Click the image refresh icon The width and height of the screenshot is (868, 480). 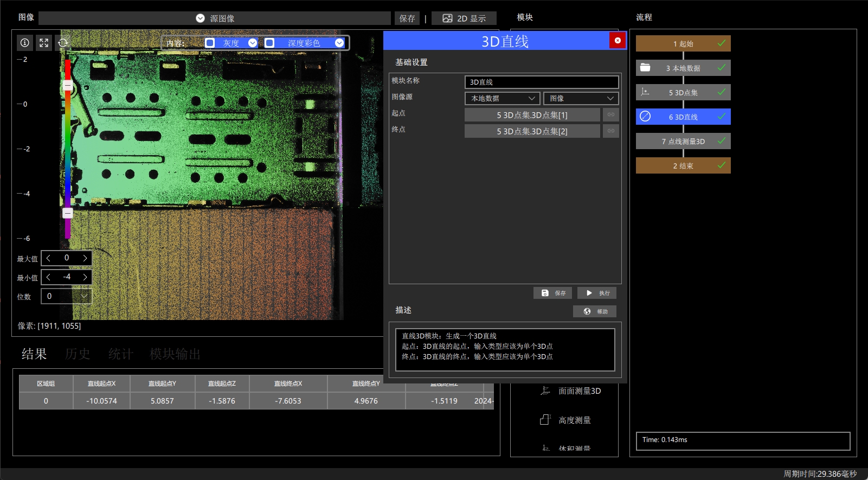pos(63,42)
